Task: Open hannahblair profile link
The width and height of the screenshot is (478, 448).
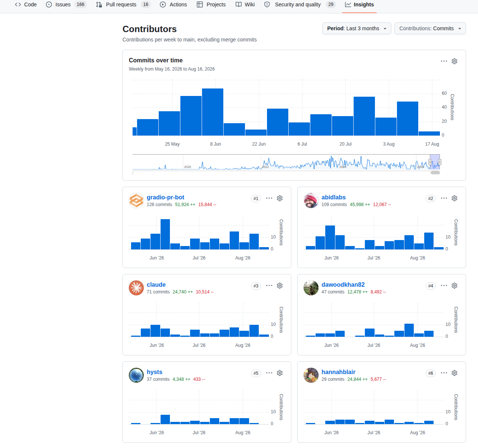Action: (338, 372)
